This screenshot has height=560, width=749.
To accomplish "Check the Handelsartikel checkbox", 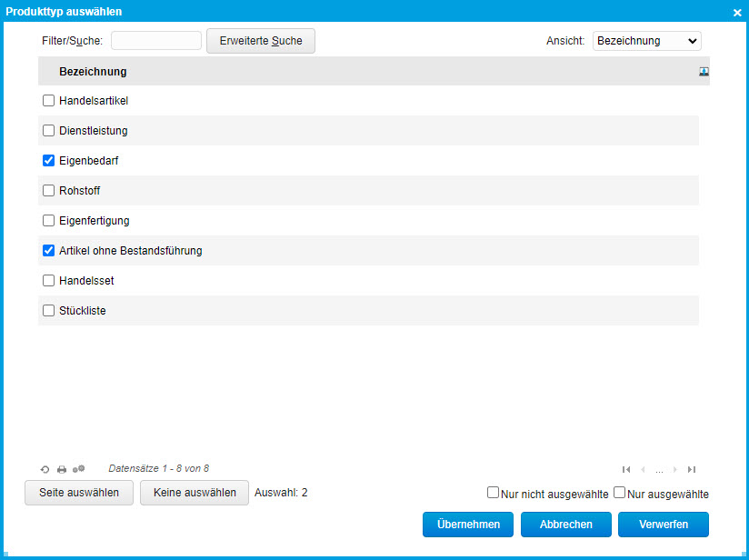I will [x=49, y=101].
